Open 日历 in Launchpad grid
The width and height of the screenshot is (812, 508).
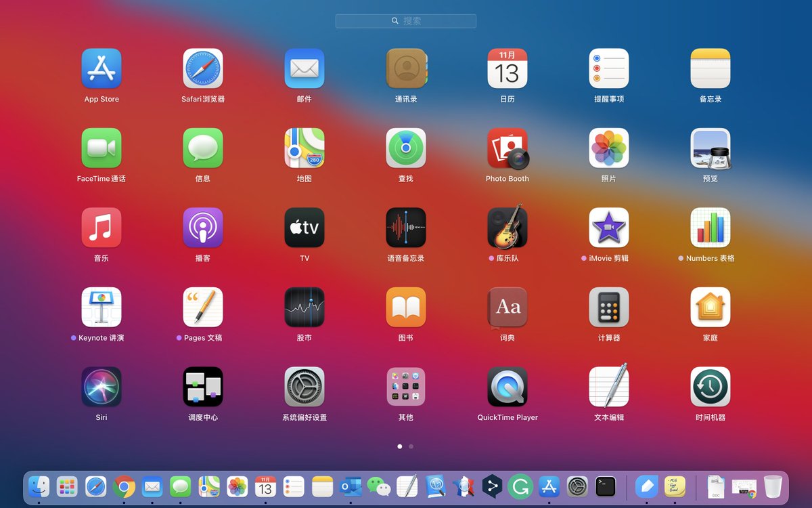[x=507, y=68]
